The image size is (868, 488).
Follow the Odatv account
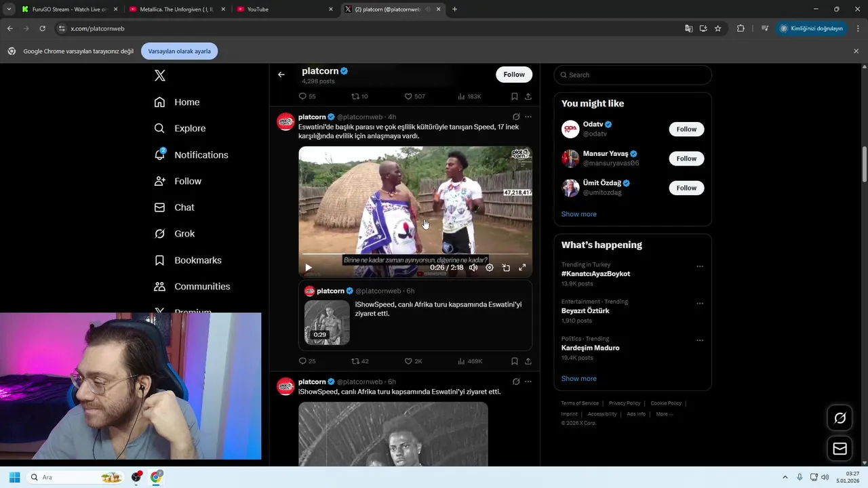point(686,129)
